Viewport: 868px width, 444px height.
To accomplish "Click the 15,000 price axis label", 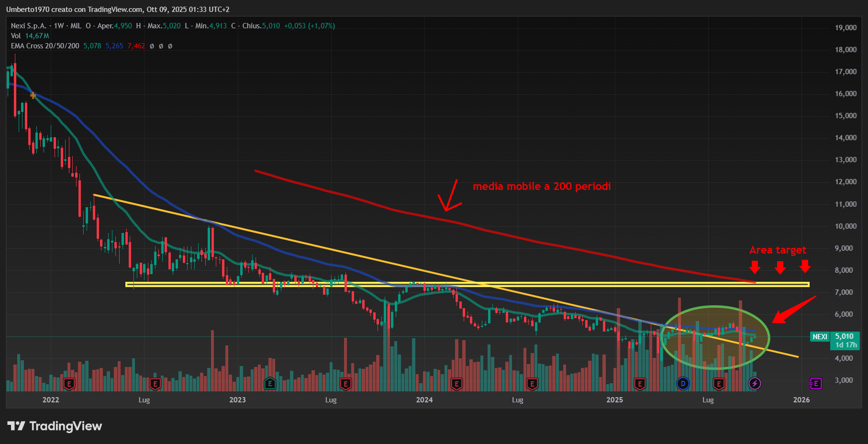I will point(846,116).
